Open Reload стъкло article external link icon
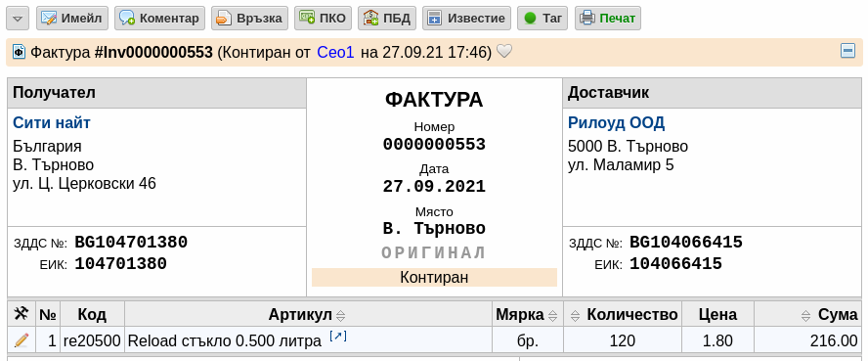868x361 pixels. 338,337
